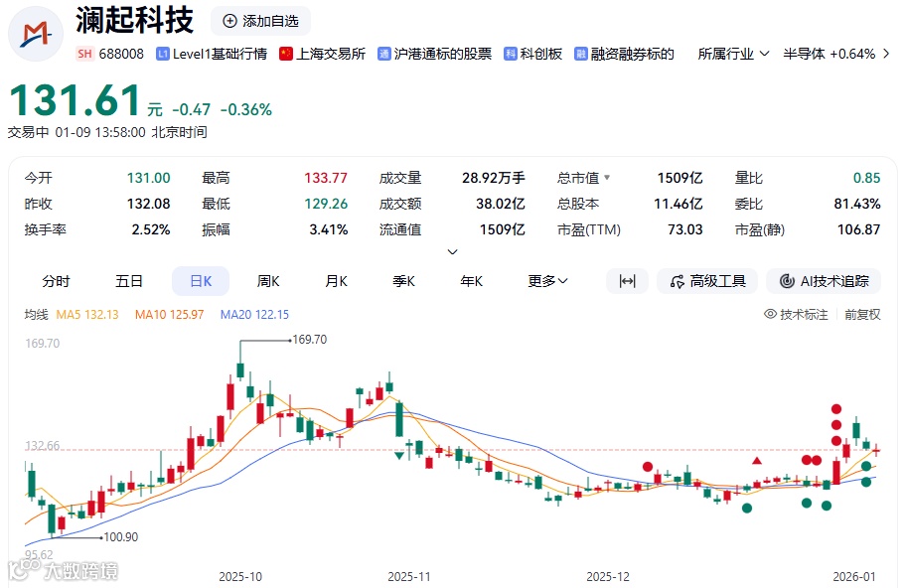Expand more quote details with chevron
This screenshot has width=905, height=588.
click(453, 251)
